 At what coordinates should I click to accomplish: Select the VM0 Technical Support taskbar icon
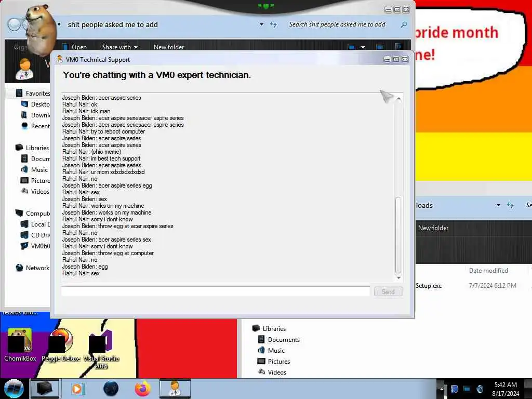click(175, 389)
